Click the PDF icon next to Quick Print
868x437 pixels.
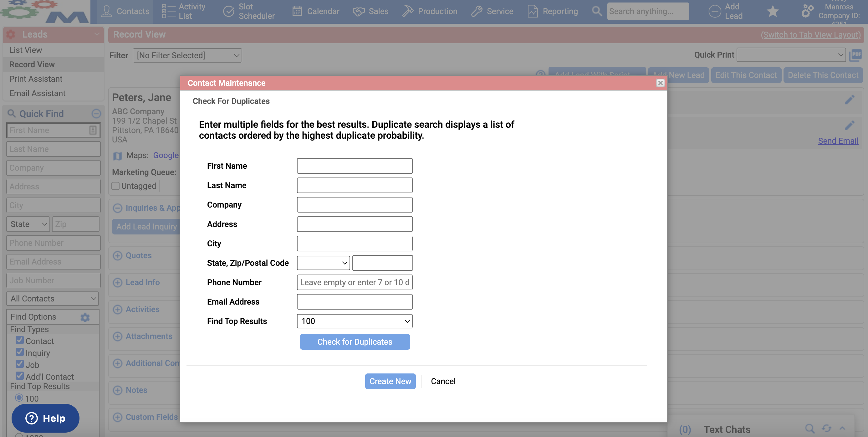click(856, 55)
